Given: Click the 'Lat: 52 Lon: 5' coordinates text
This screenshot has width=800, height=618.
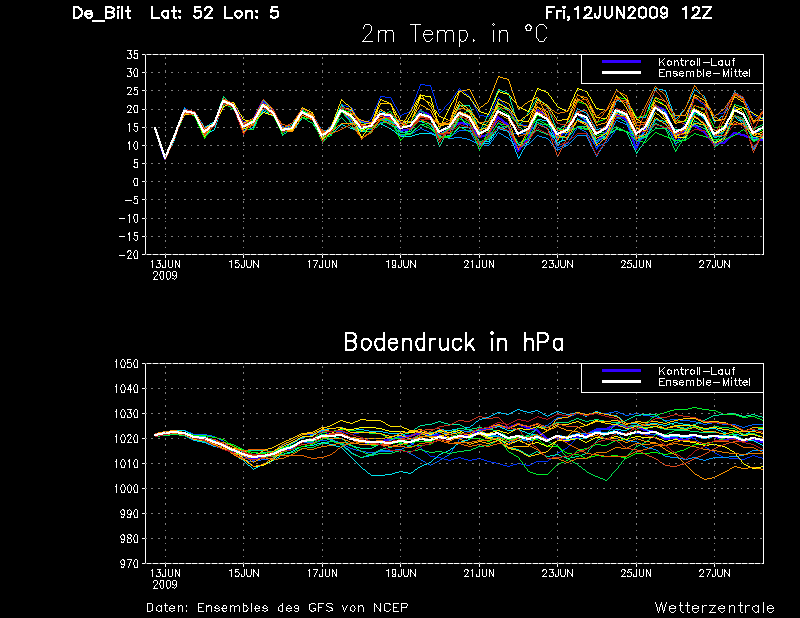Looking at the screenshot, I should point(215,13).
